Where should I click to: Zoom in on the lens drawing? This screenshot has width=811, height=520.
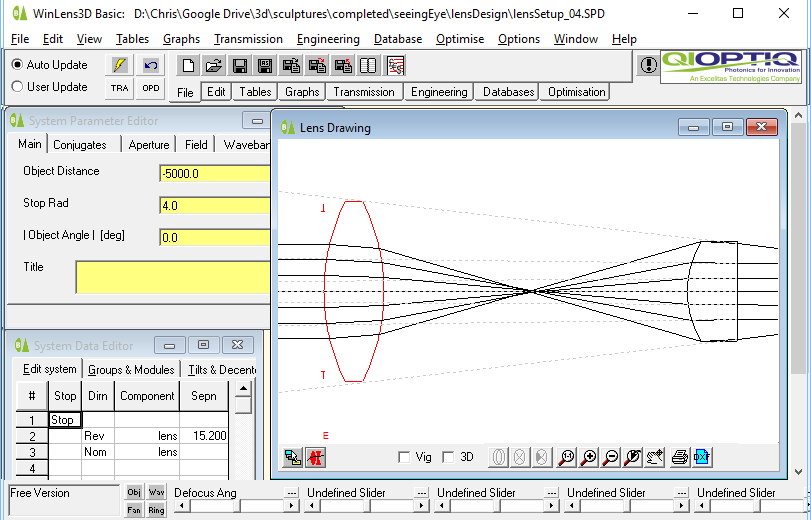click(589, 457)
